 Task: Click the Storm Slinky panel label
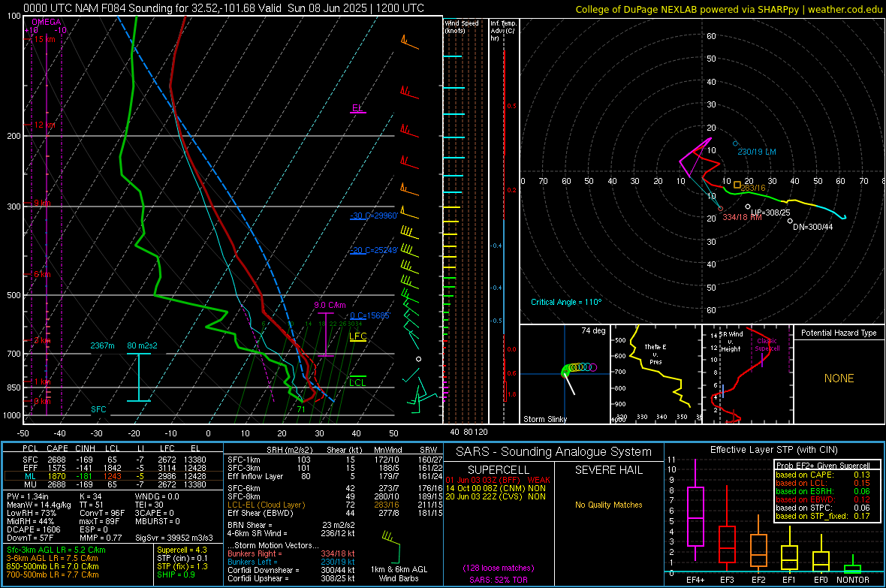(544, 419)
